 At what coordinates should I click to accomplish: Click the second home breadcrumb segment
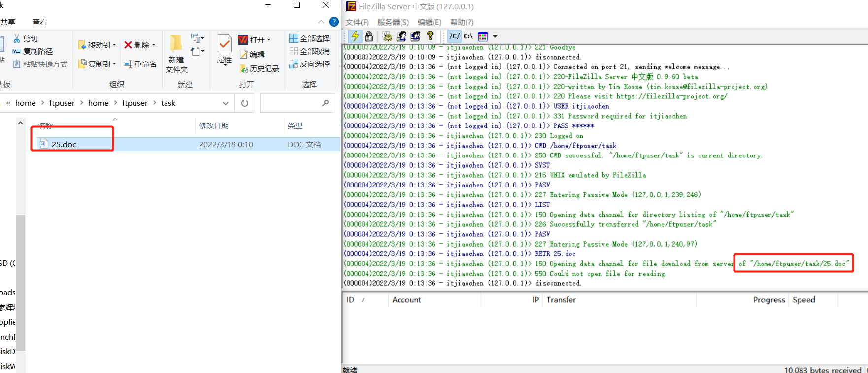click(99, 103)
